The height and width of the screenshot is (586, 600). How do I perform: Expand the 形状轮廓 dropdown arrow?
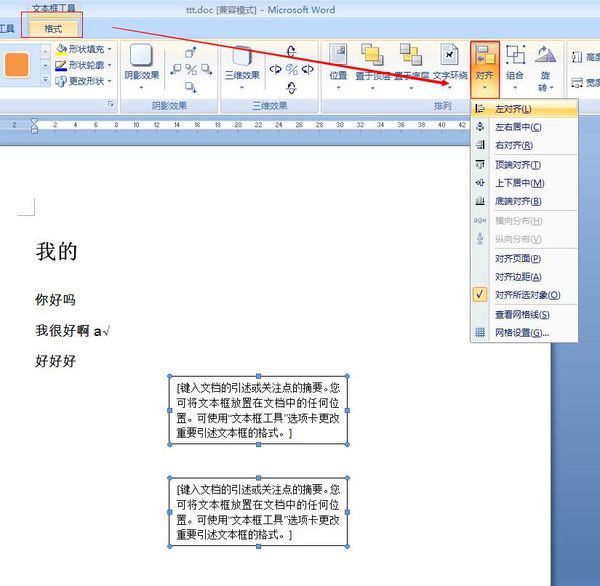coord(109,65)
